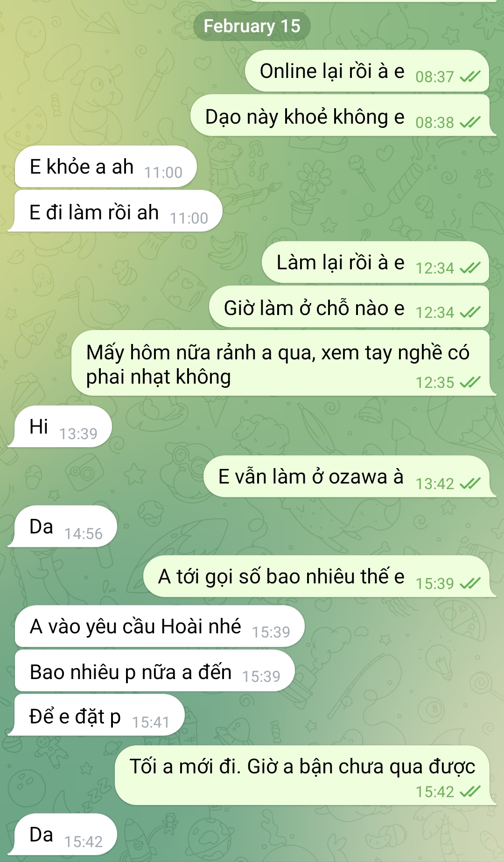
Task: Select the 'Bao nhiêu p nữa a đến' message
Action: coord(154,671)
